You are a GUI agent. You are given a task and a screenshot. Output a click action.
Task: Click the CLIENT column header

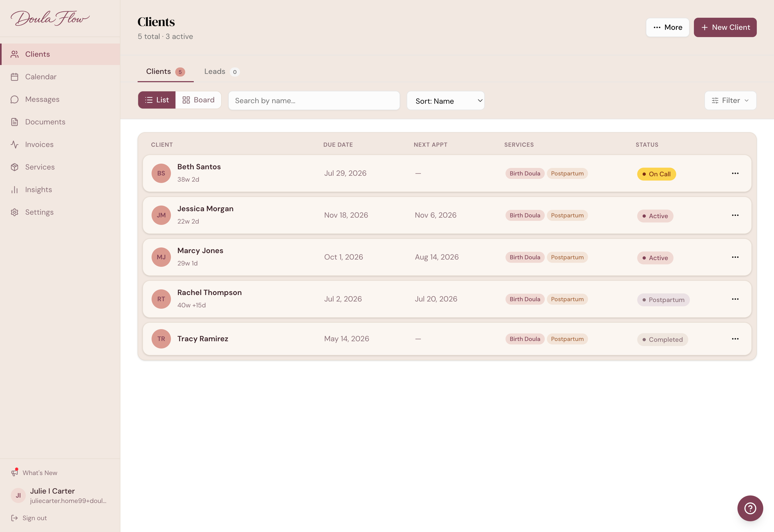coord(162,145)
